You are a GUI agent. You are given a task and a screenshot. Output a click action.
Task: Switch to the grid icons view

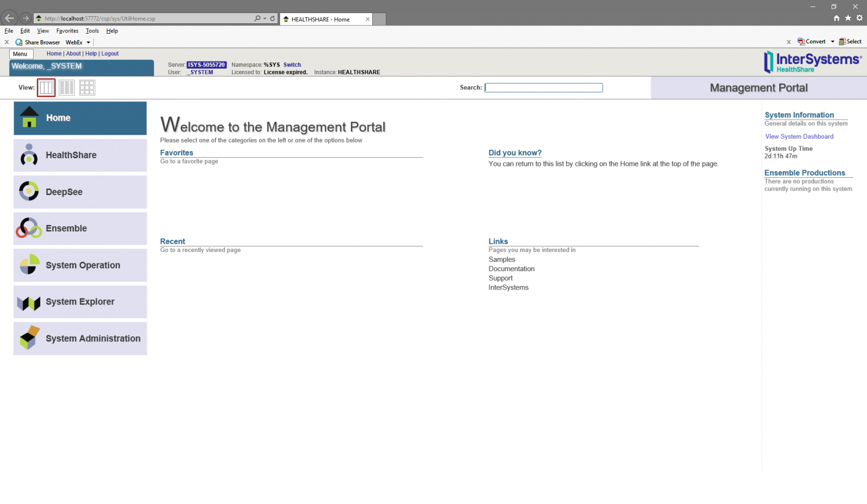tap(87, 87)
